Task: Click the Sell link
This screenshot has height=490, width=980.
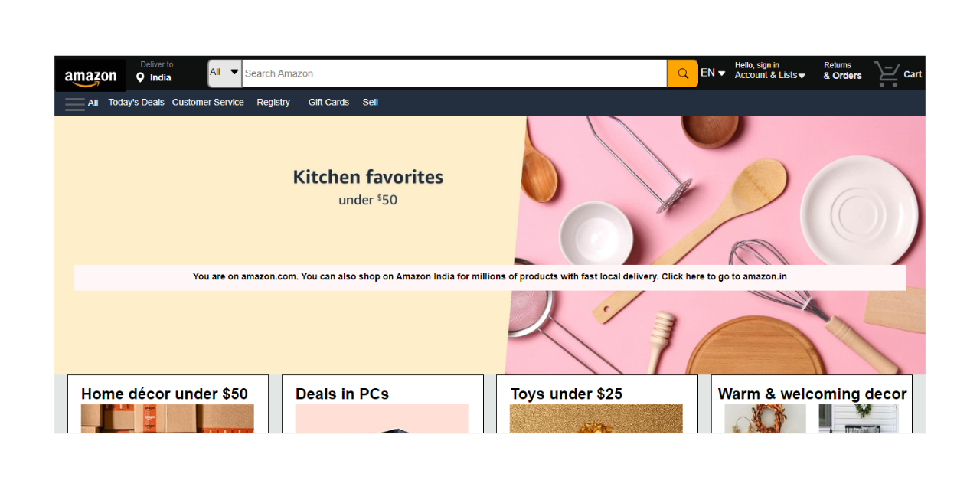Action: click(371, 102)
